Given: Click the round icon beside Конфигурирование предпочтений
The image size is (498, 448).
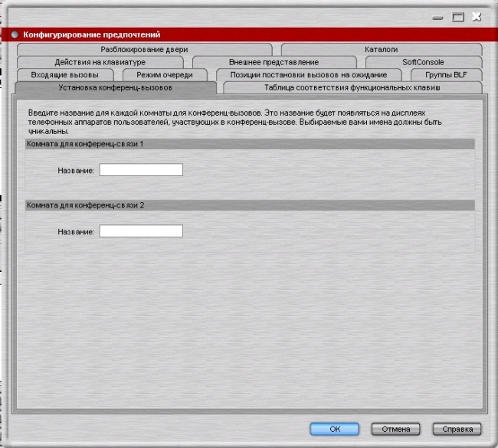Looking at the screenshot, I should 15,34.
